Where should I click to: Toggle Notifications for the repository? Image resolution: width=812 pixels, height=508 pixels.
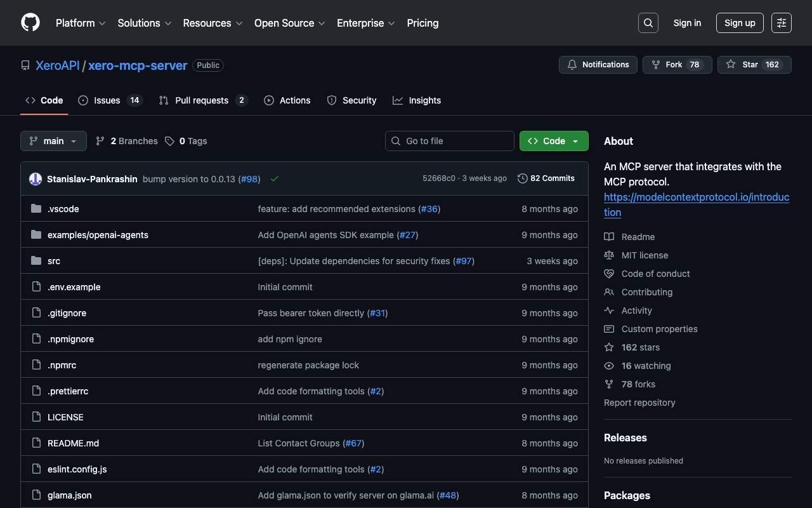598,65
